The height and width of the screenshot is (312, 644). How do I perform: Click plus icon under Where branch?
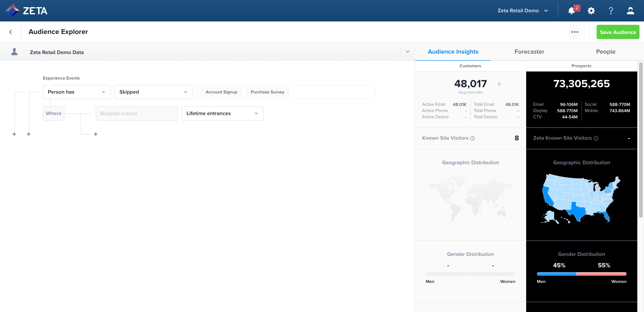coord(95,134)
